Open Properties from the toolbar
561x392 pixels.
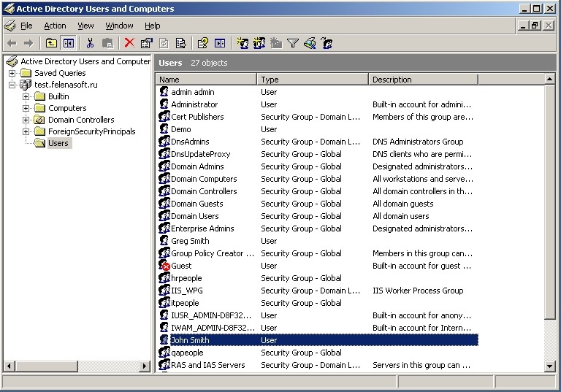click(146, 44)
